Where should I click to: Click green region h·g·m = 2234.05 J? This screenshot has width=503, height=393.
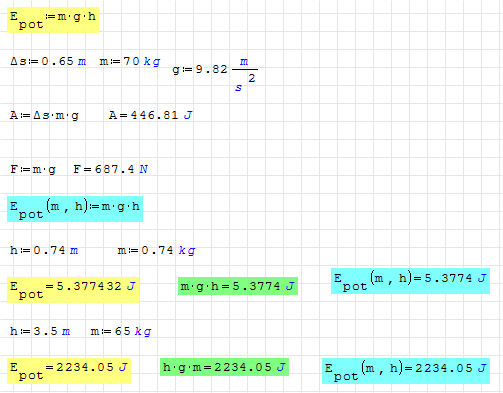[224, 367]
